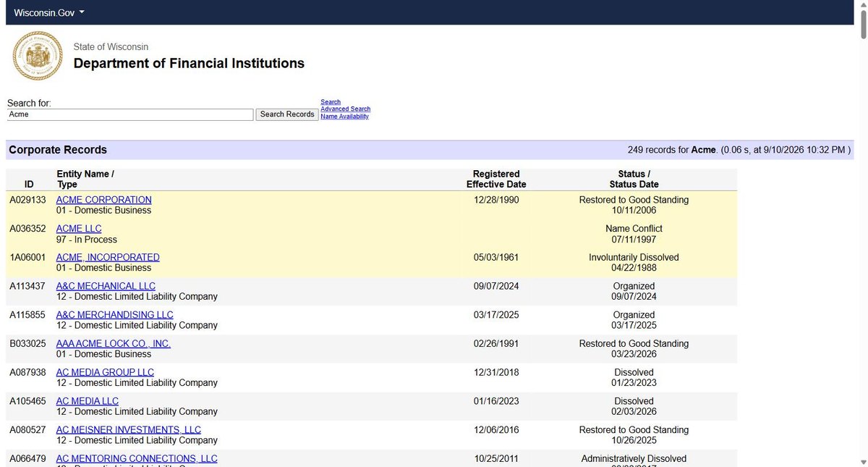Image resolution: width=868 pixels, height=467 pixels.
Task: Open the AC MEISNER INVESTMENTS, LLC record
Action: 129,430
